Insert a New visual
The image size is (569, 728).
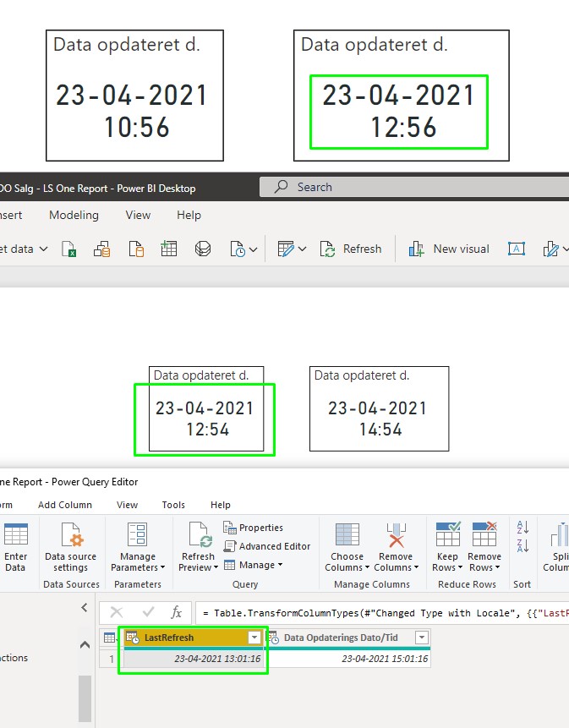[x=449, y=249]
